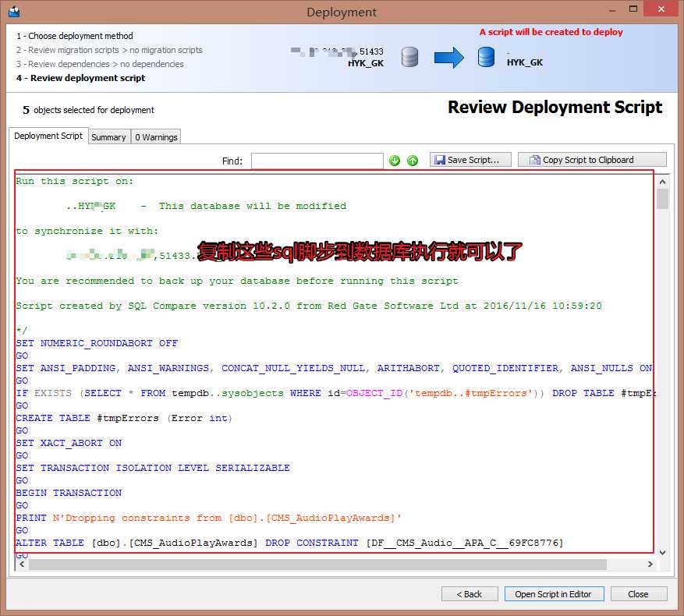Click the vertical scrollbar down arrow
Screen dimensions: 684x616
tap(663, 552)
